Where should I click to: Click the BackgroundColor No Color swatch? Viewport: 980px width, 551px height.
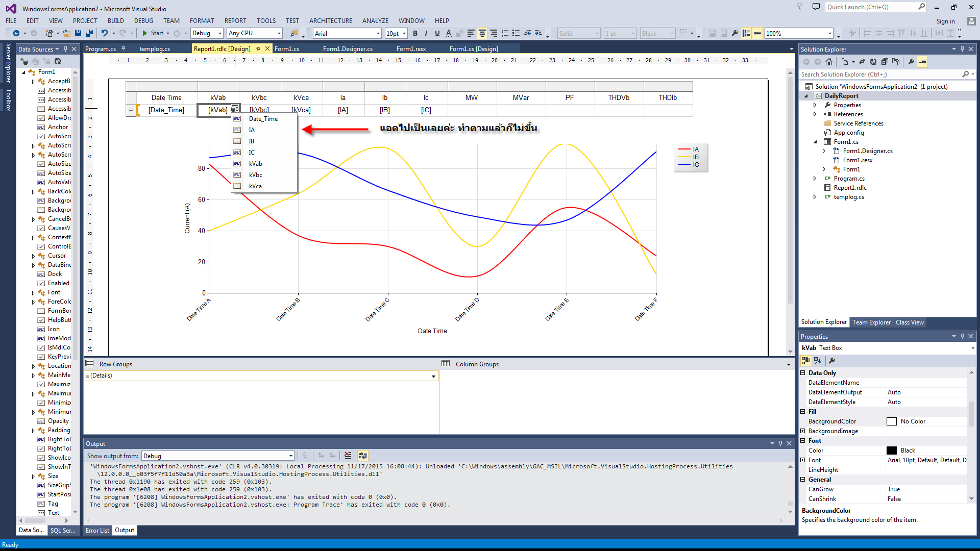(892, 421)
